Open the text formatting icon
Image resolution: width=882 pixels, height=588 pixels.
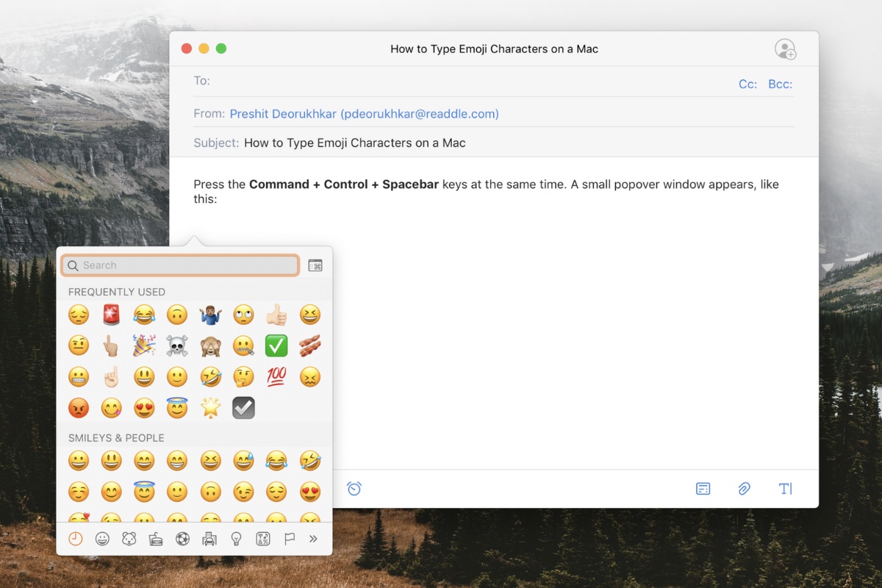pos(785,489)
